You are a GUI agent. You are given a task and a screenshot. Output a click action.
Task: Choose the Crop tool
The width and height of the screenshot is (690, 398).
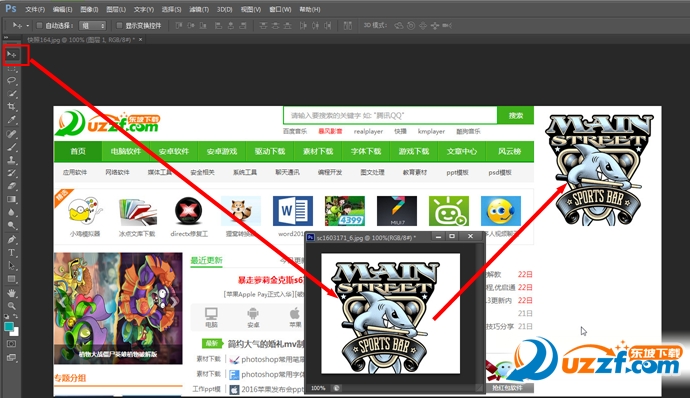[x=12, y=107]
